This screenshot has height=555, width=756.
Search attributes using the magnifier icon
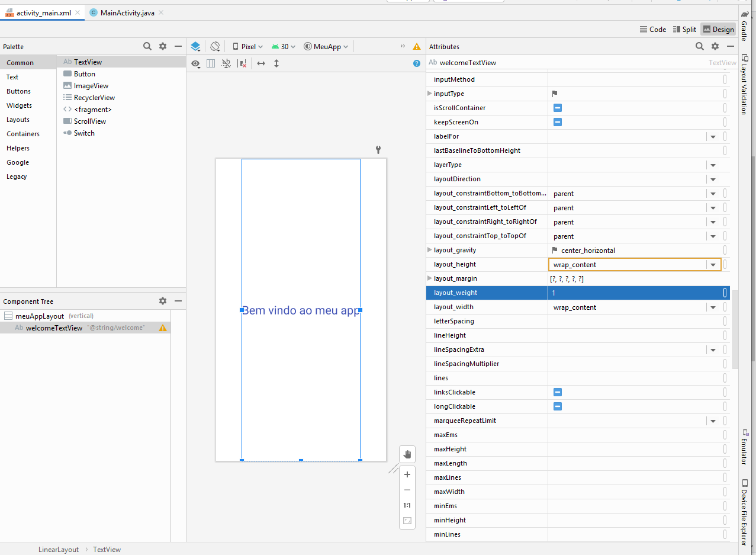tap(700, 46)
